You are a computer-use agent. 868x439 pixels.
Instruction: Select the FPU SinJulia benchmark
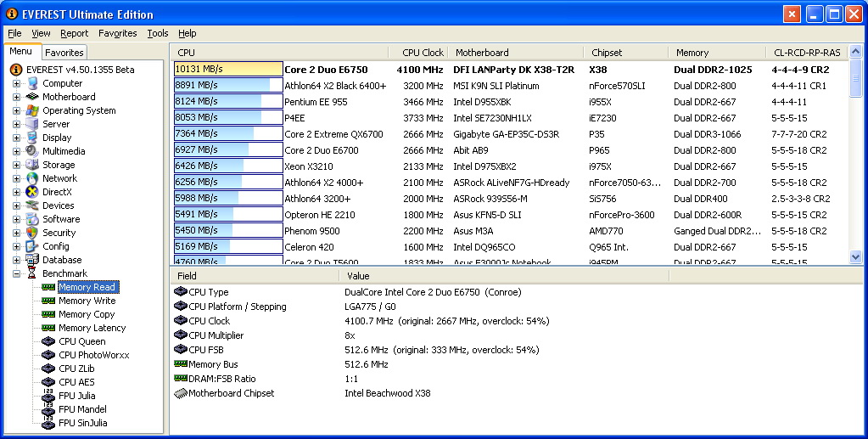pos(83,422)
